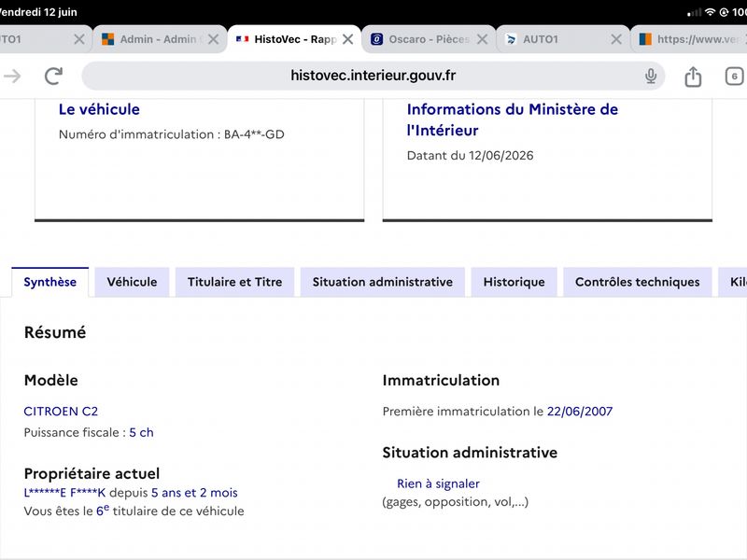Select registration number BA-4**-GD text

click(x=254, y=134)
